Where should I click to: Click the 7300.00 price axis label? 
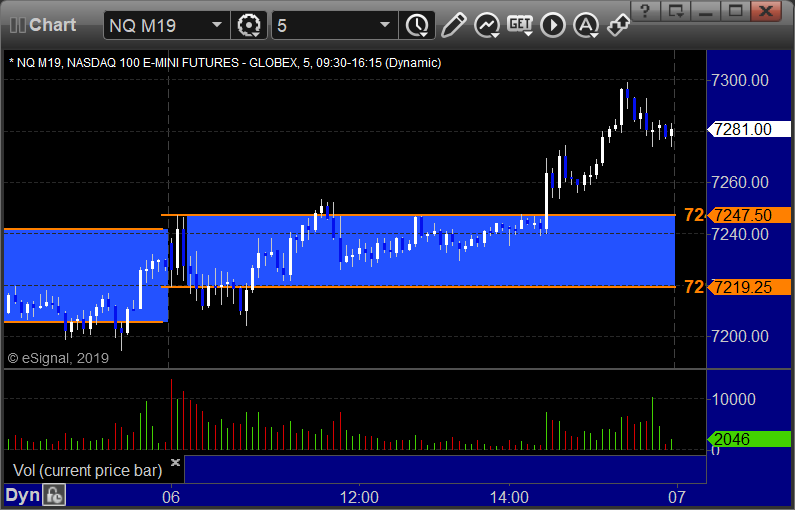pyautogui.click(x=740, y=80)
